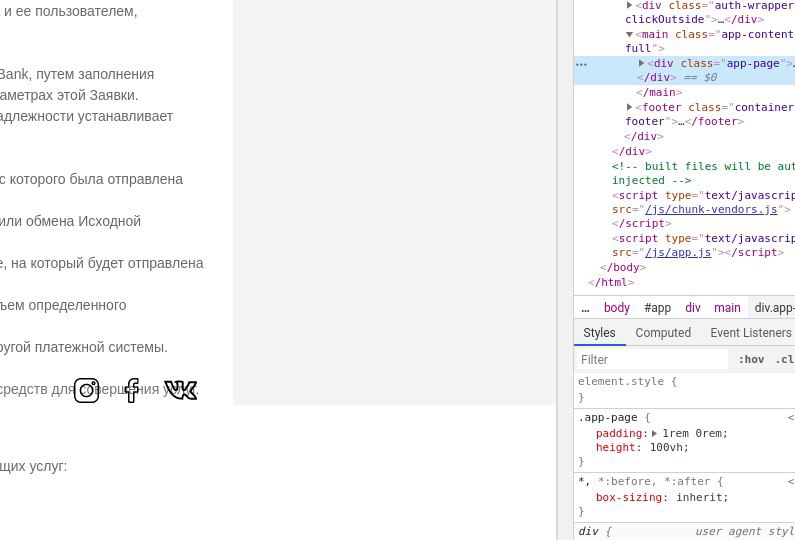Click the "ругой платежной системы." page text
Screen dimensions: 795x540
click(84, 347)
